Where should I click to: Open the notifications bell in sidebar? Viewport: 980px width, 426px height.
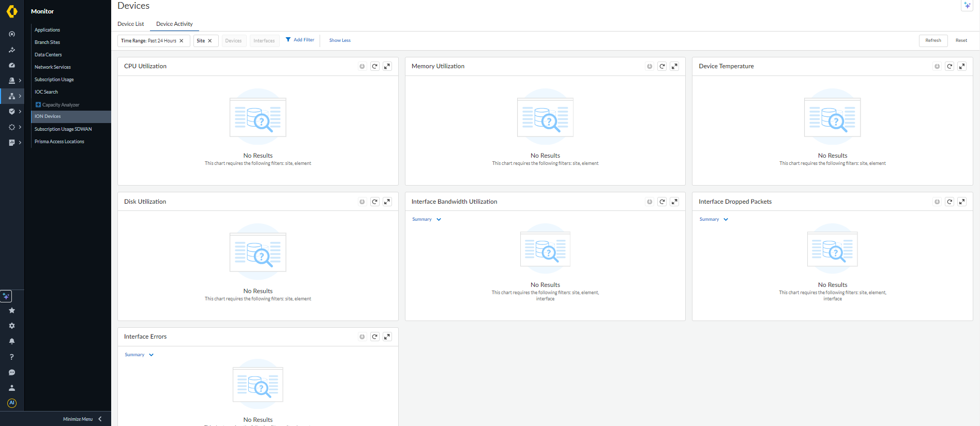pyautogui.click(x=12, y=341)
